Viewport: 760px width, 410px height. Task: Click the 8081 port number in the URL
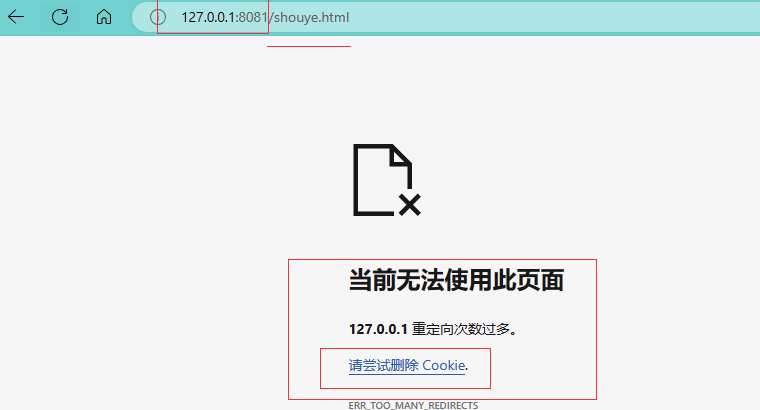[253, 17]
